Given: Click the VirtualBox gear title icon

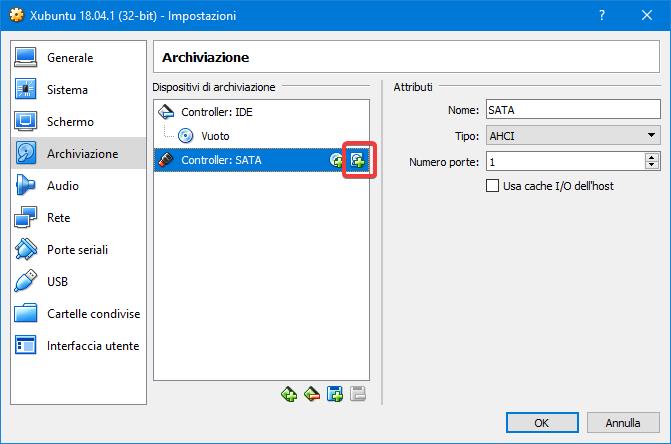Looking at the screenshot, I should [x=17, y=15].
